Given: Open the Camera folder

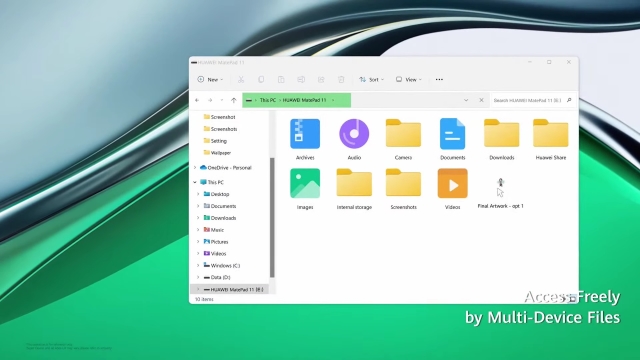Looking at the screenshot, I should coord(403,139).
